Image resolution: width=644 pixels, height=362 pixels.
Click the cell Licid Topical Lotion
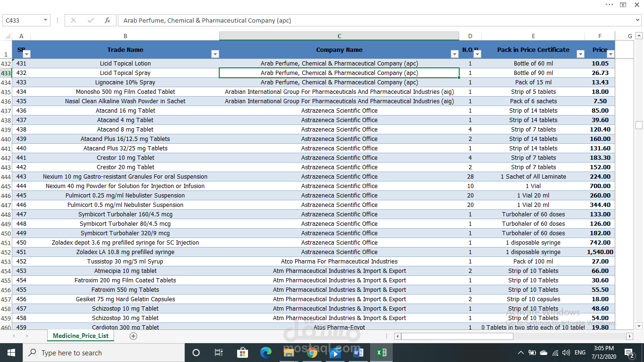(x=125, y=64)
